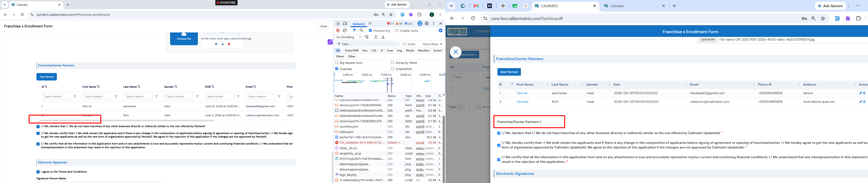Preview the uploaded jpg with the eye icon
Image resolution: width=868 pixels, height=183 pixels.
point(216,44)
